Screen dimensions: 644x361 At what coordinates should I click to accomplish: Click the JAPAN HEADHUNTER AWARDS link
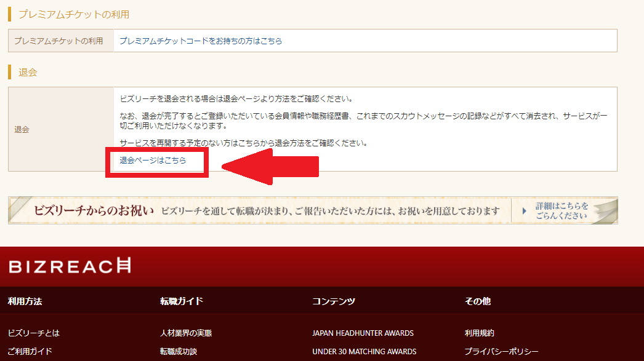[x=362, y=332]
